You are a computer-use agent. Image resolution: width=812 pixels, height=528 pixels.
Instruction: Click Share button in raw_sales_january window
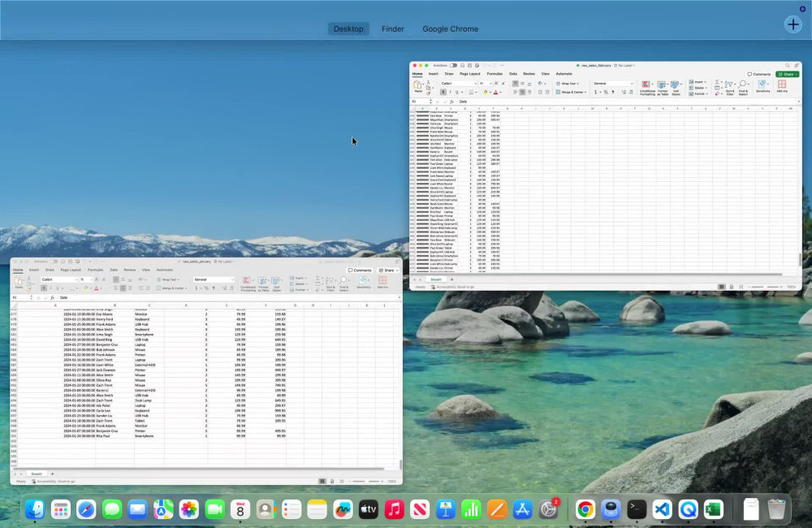coord(388,270)
